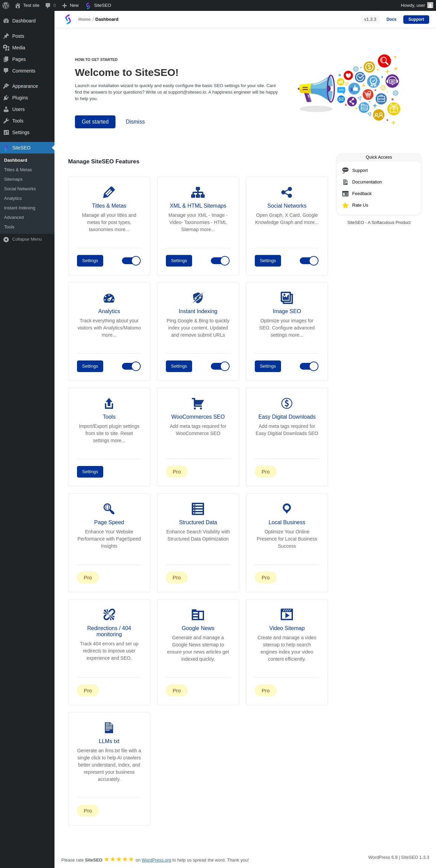Click the Titles & Metas pencil icon

coord(109,192)
